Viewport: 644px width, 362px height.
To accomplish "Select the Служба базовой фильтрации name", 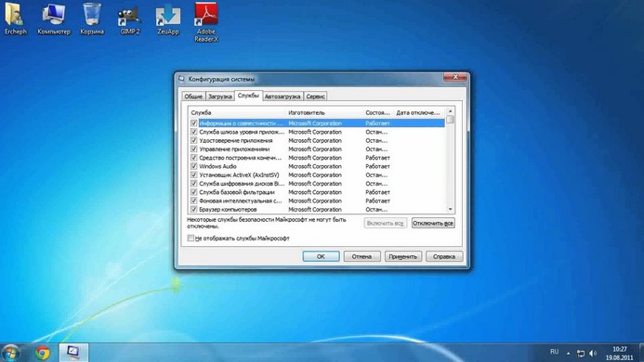I will [x=237, y=192].
